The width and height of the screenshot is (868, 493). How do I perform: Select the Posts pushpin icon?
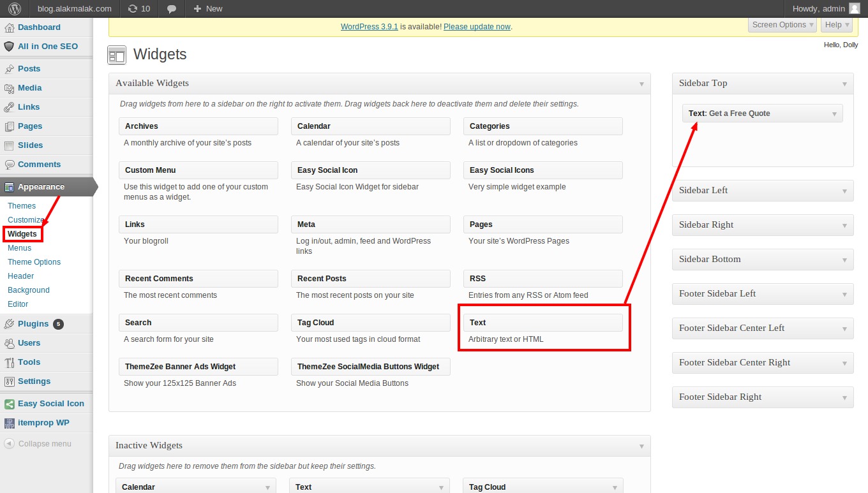[x=9, y=68]
